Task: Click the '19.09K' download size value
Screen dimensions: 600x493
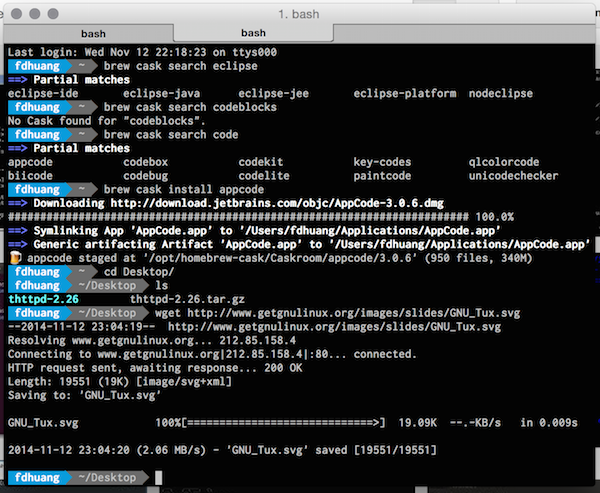Action: coord(418,423)
